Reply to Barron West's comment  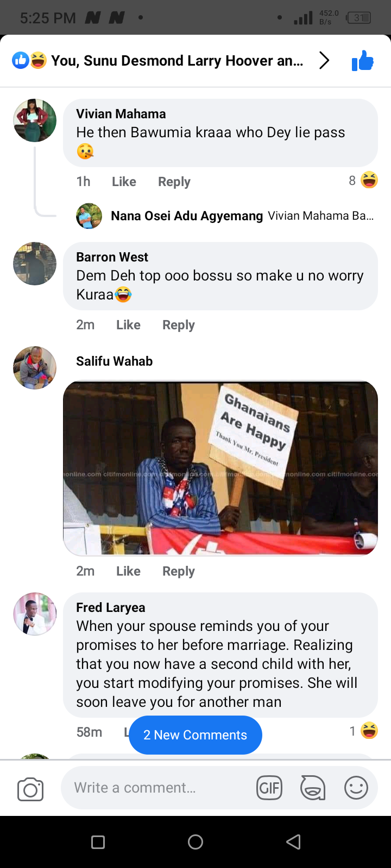pos(179,325)
